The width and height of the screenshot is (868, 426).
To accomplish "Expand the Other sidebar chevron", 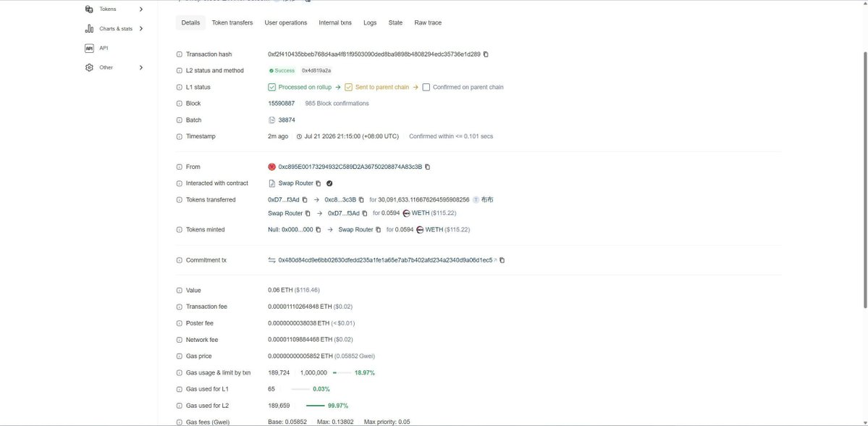I will point(141,67).
